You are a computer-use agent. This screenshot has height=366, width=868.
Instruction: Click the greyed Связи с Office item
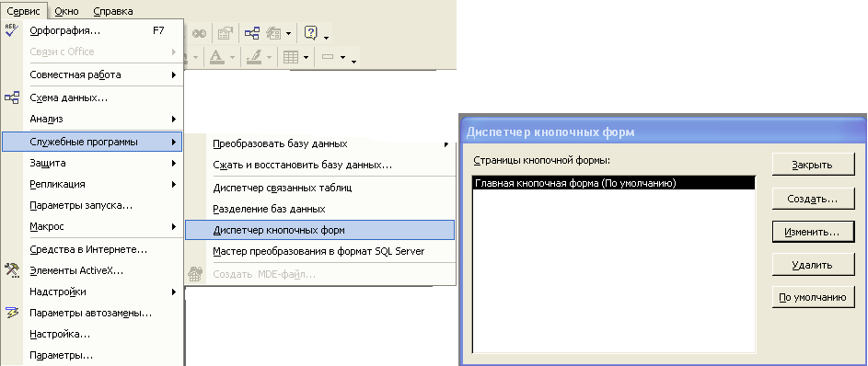(x=92, y=51)
